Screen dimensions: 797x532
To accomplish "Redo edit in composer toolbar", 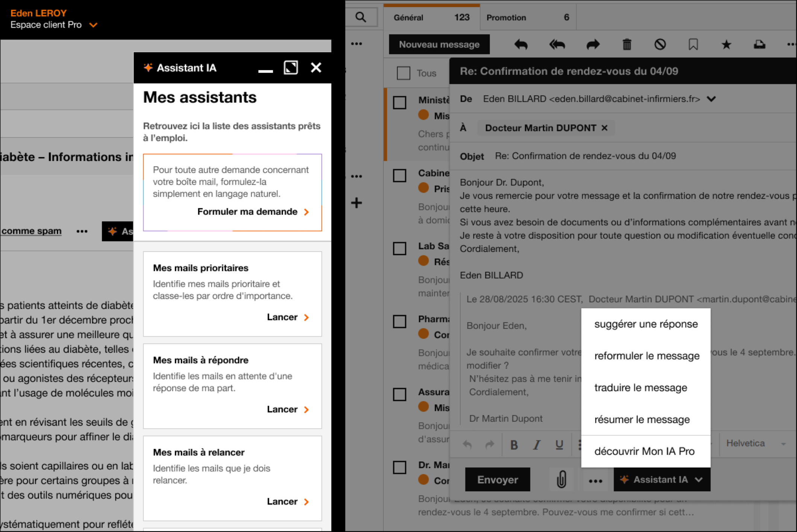I will pyautogui.click(x=490, y=445).
